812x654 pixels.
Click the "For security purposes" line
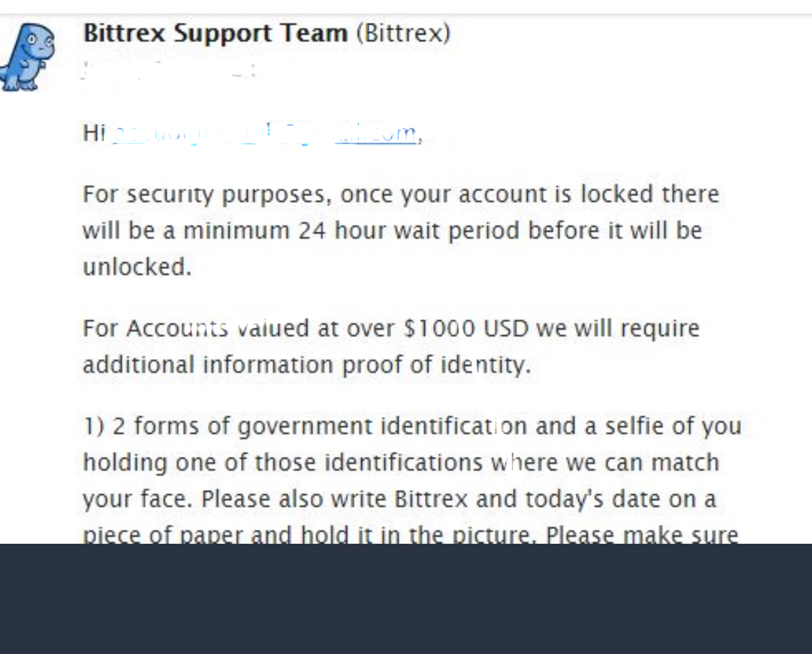pyautogui.click(x=206, y=195)
